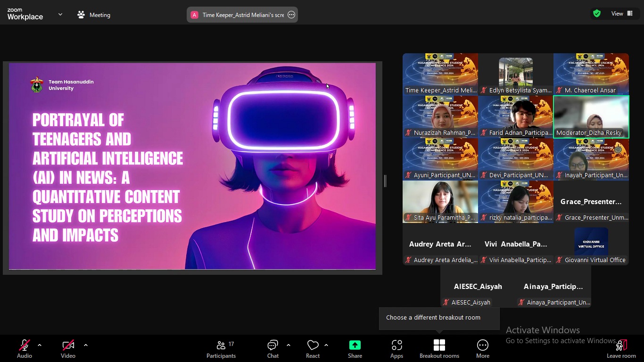Select the AIESEC_Aisyah tile

(x=478, y=286)
